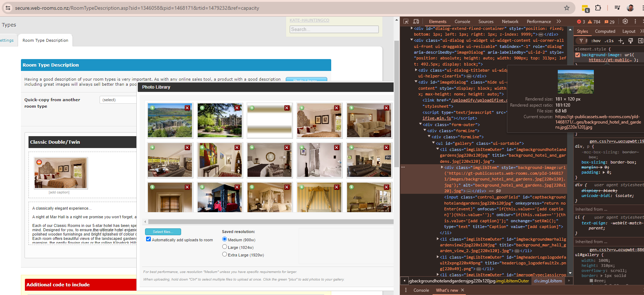
Task: Show more DevTools panel tabs chevron
Action: point(559,22)
